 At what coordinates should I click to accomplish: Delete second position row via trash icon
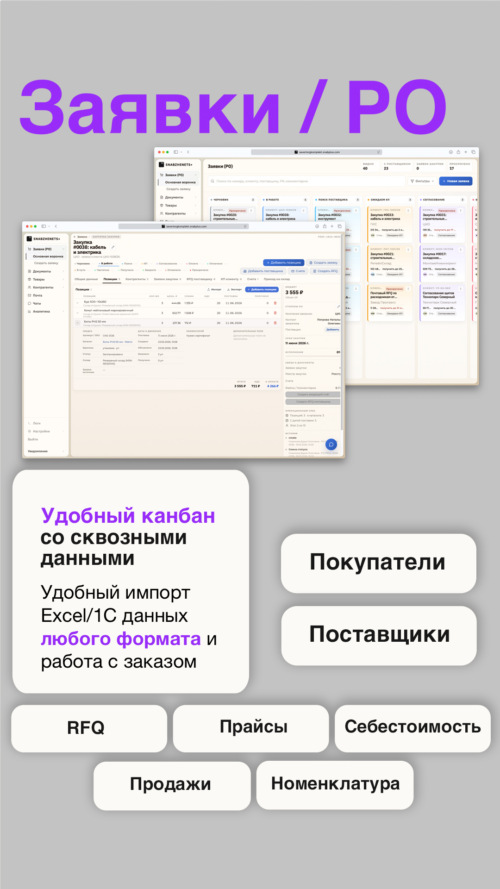[275, 313]
